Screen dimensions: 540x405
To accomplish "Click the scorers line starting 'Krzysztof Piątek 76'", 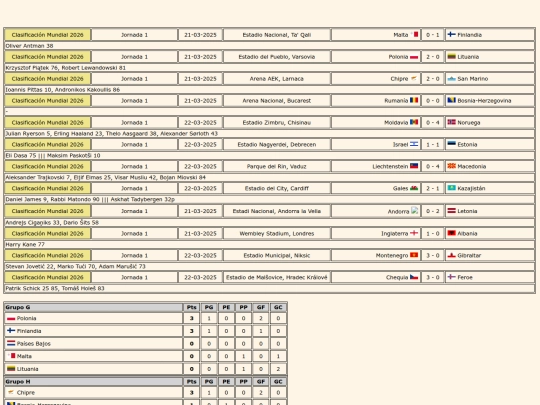I will 65,68.
